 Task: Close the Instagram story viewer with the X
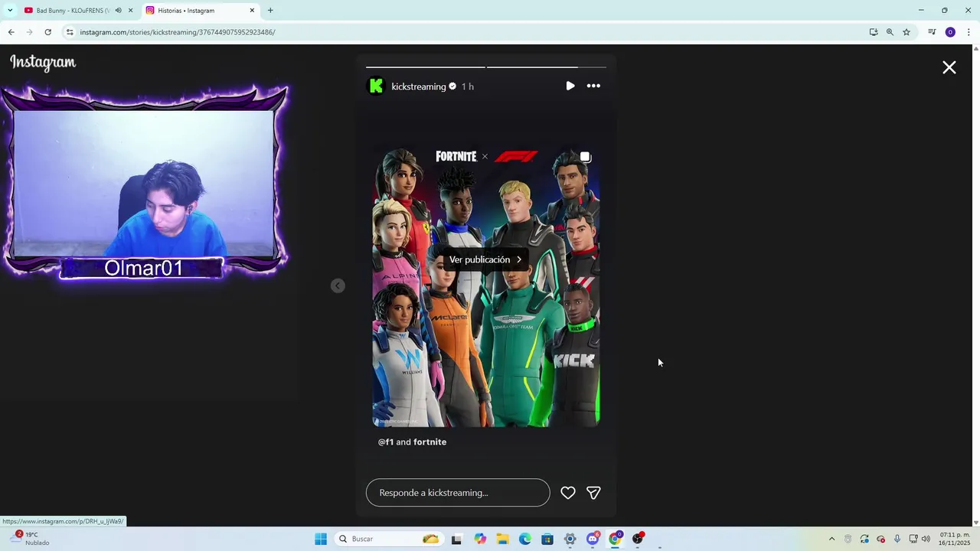[949, 68]
